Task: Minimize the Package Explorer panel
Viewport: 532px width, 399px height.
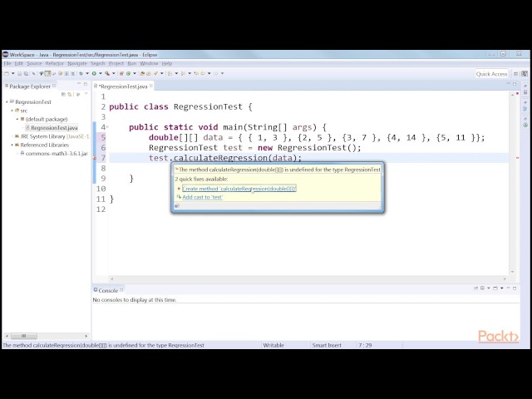Action: pyautogui.click(x=79, y=84)
